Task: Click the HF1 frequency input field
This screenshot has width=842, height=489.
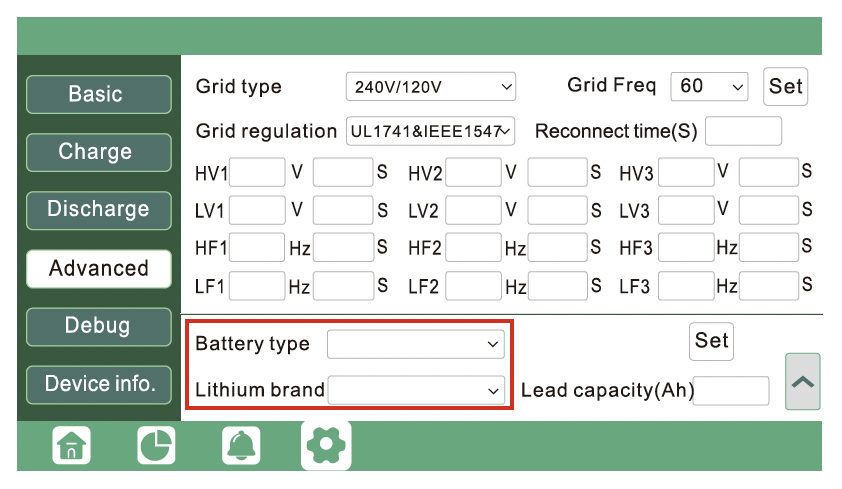Action: coord(257,247)
